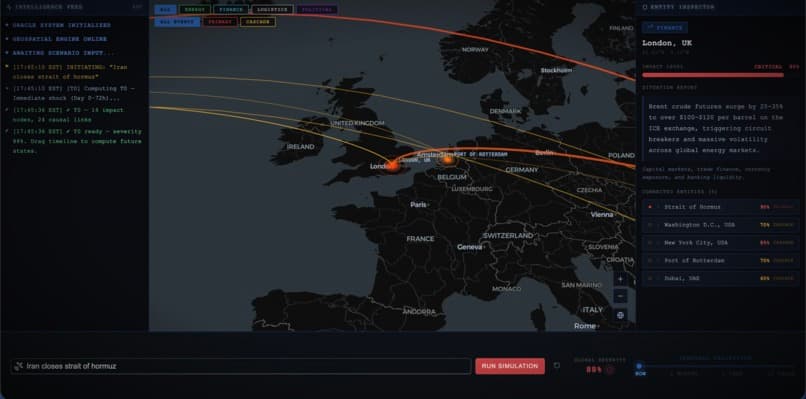Click the London hotspot marker on the map
Image resolution: width=806 pixels, height=399 pixels.
[392, 166]
